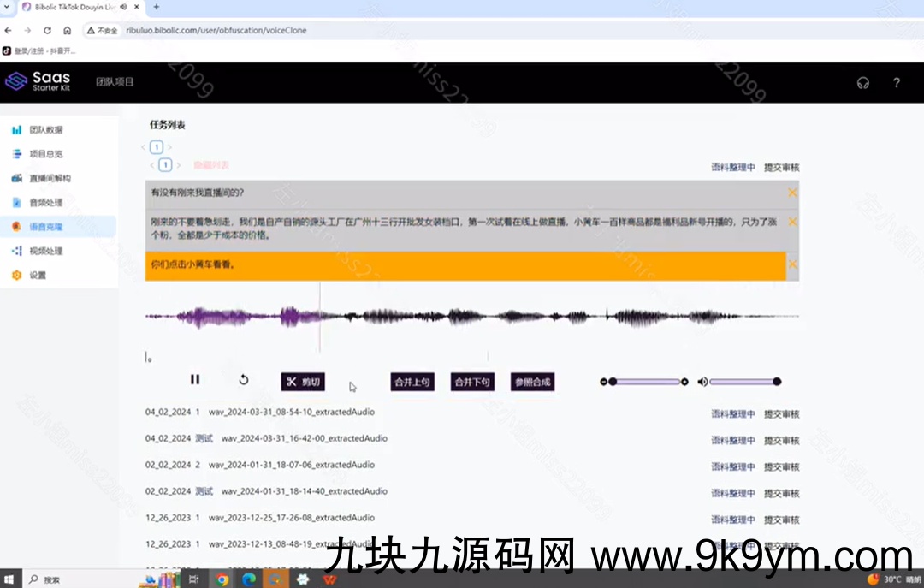This screenshot has width=924, height=588.
Task: Click the left chevron beside page 1
Action: (x=145, y=146)
